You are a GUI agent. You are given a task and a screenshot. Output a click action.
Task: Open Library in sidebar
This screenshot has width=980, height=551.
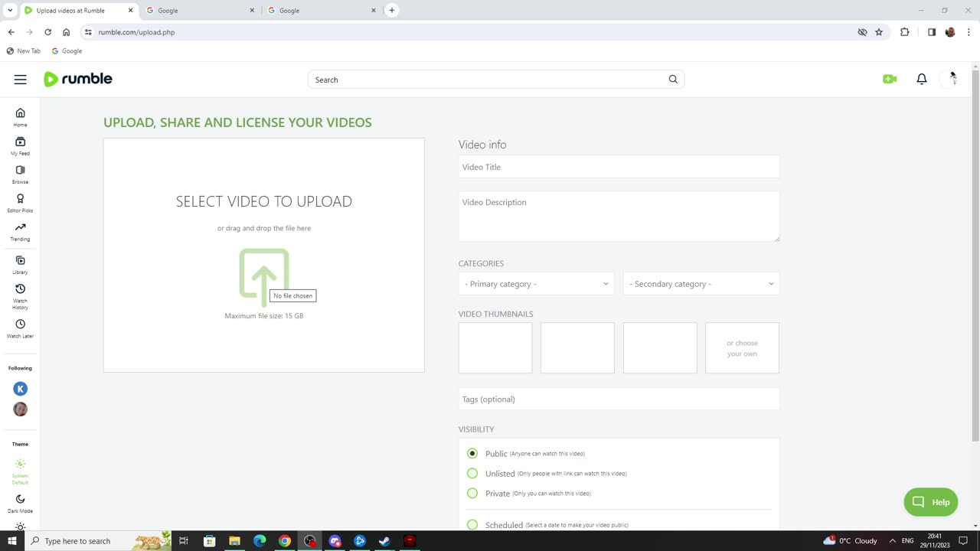click(x=20, y=265)
